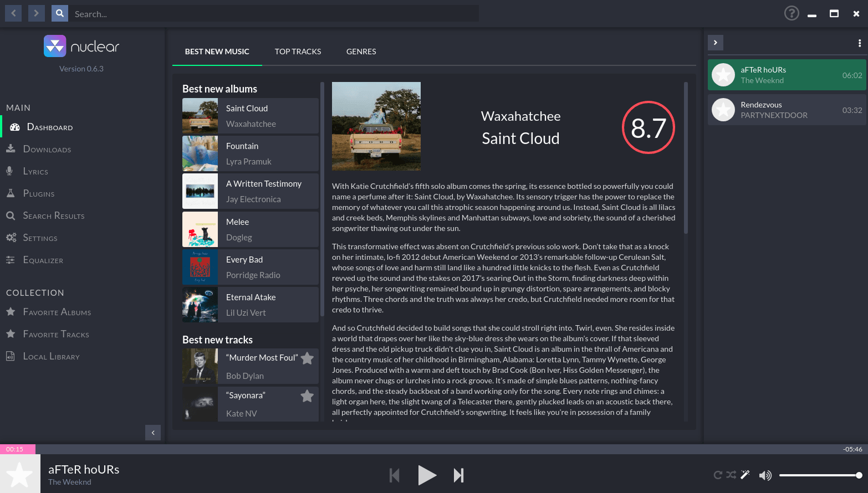
Task: Switch to Best New Music tab
Action: (x=217, y=52)
